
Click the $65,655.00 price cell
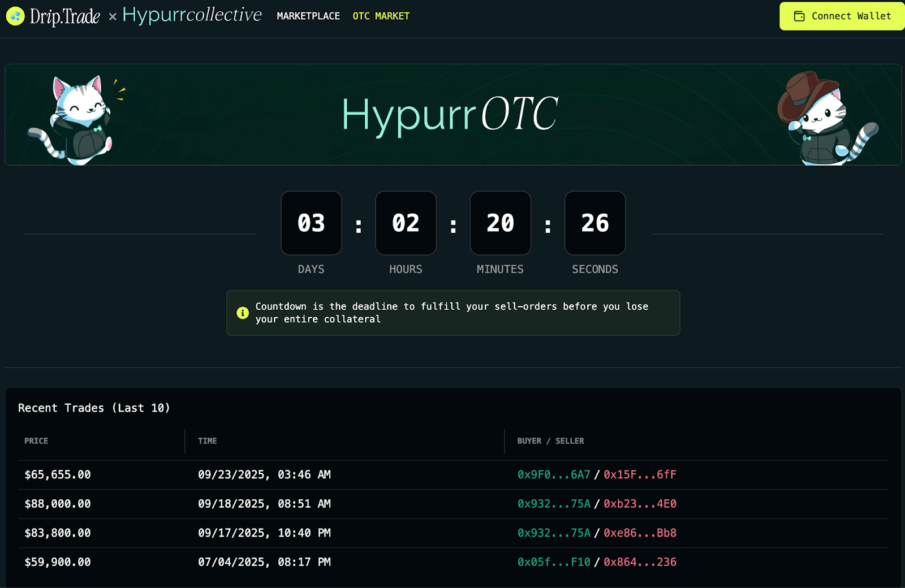point(58,475)
